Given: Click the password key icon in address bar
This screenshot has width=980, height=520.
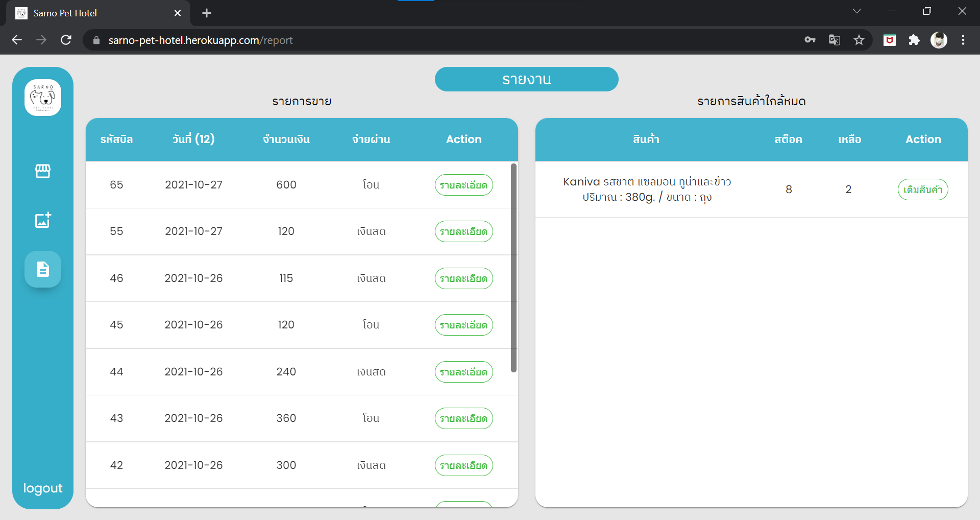Looking at the screenshot, I should [x=810, y=40].
